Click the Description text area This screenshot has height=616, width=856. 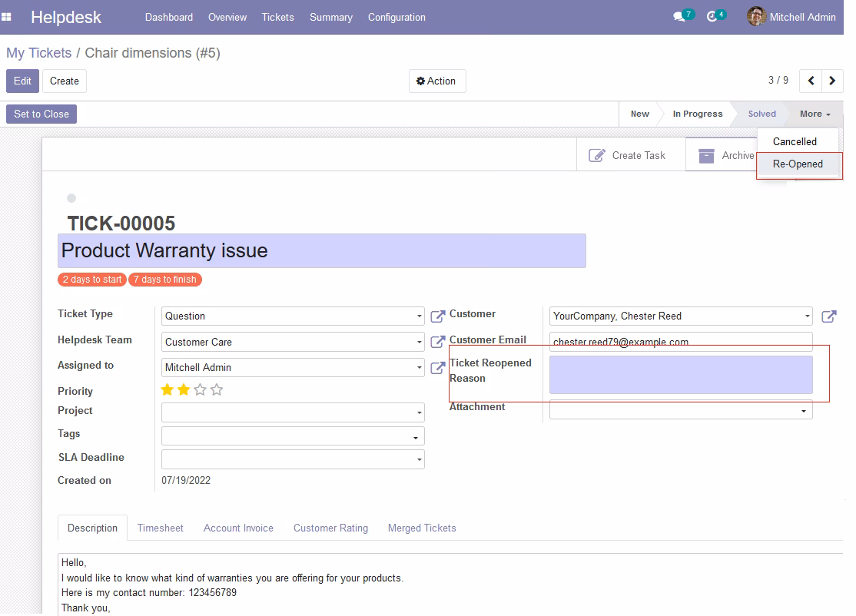coord(450,585)
